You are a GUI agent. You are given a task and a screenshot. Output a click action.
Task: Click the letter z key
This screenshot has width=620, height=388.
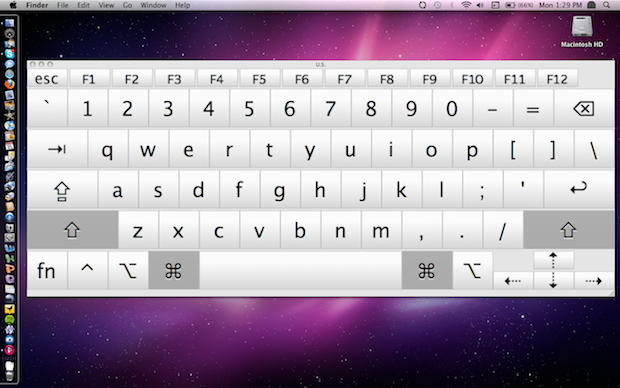[138, 230]
